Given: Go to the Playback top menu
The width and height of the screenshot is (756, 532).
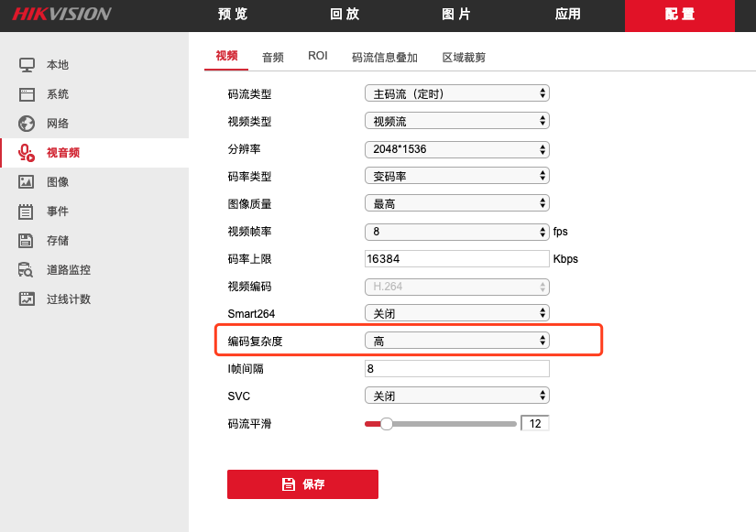Looking at the screenshot, I should 344,15.
